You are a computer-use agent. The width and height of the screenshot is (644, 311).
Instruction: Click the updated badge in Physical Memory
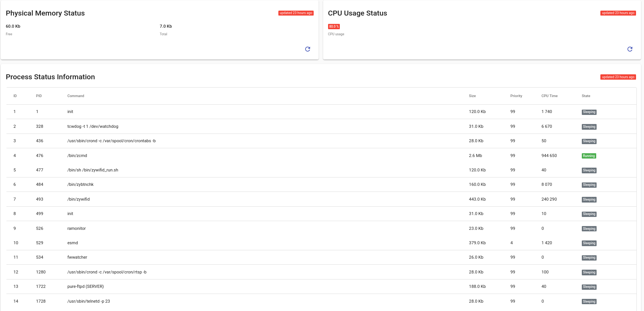(296, 13)
